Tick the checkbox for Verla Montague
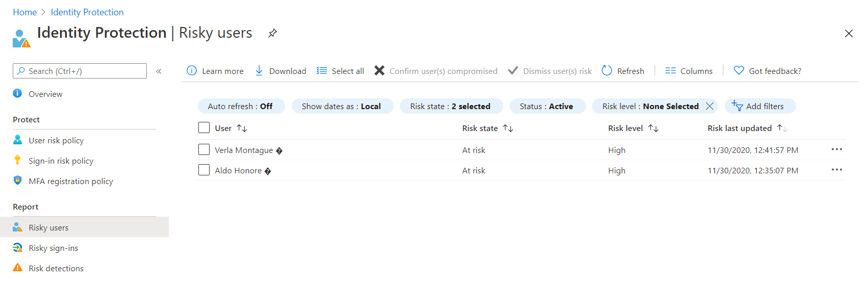This screenshot has height=285, width=868. tap(204, 149)
